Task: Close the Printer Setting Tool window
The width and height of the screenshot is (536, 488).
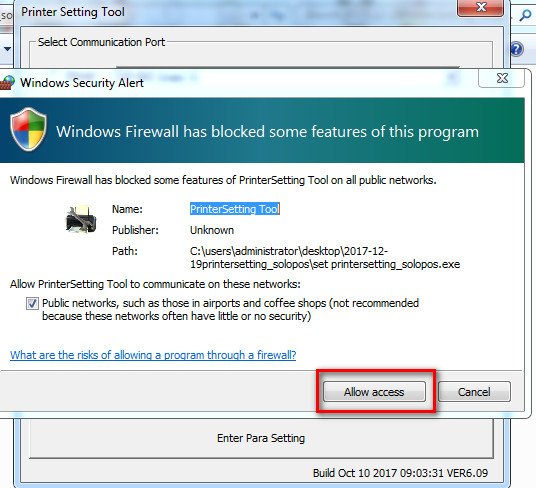Action: (x=480, y=8)
